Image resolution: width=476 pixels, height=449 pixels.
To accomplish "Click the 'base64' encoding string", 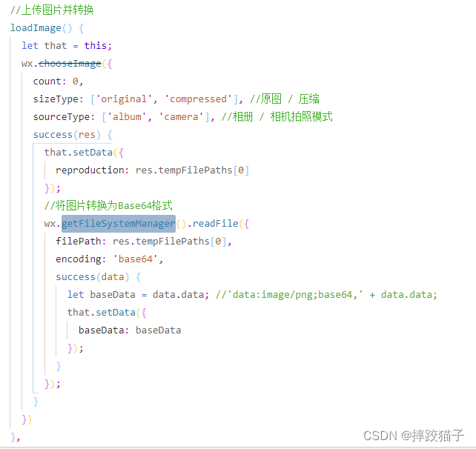I will 136,259.
